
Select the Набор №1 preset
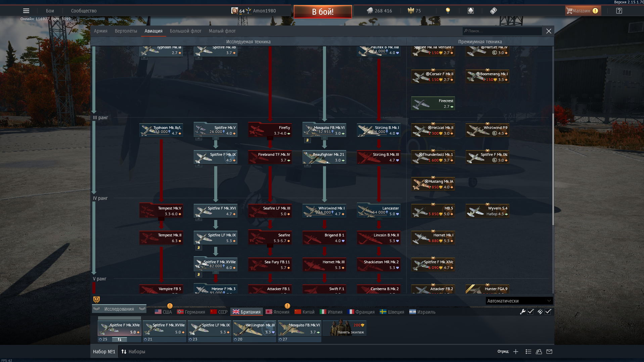click(104, 352)
